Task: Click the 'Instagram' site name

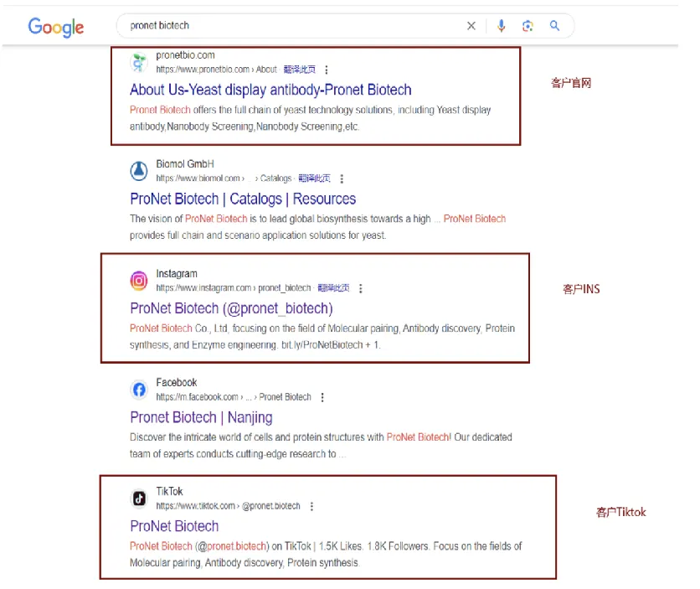Action: 177,273
